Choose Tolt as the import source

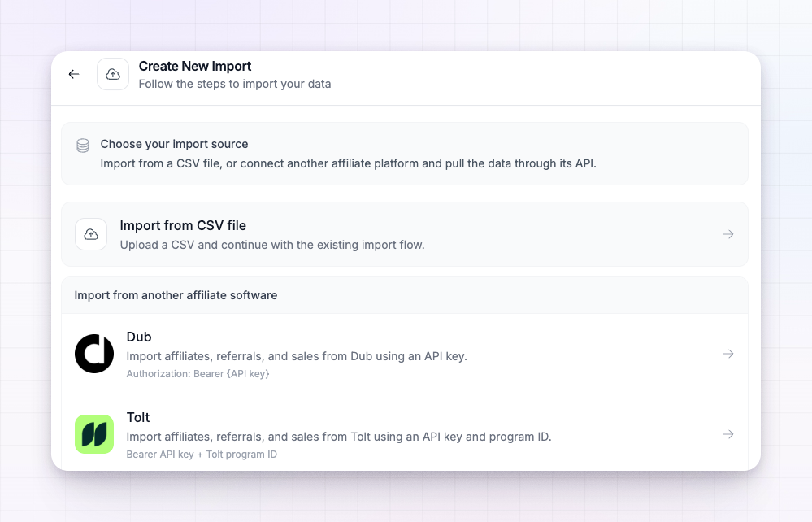click(405, 433)
